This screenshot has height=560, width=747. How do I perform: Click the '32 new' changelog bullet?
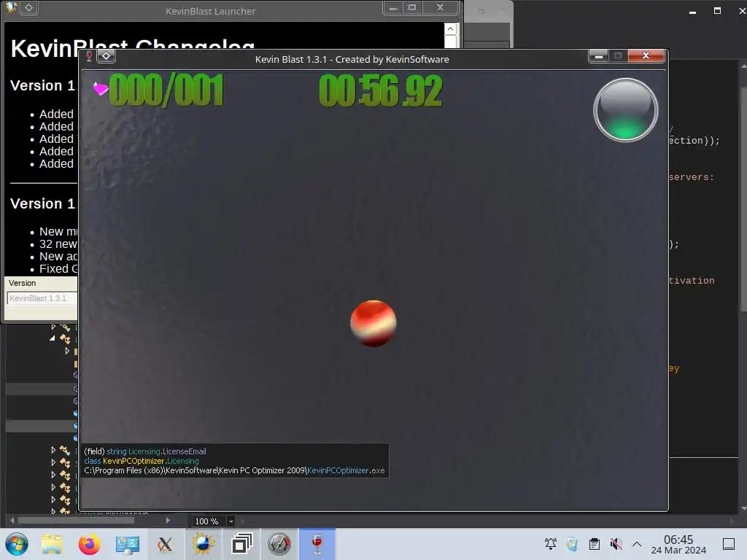(58, 244)
